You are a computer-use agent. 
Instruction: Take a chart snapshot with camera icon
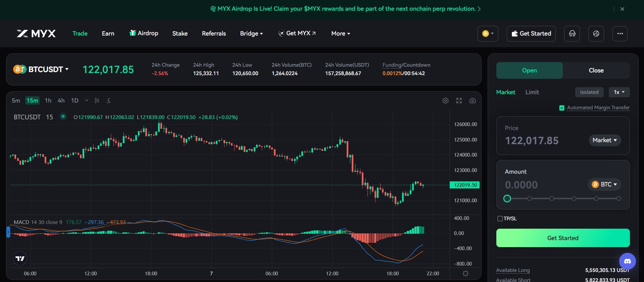coord(473,101)
